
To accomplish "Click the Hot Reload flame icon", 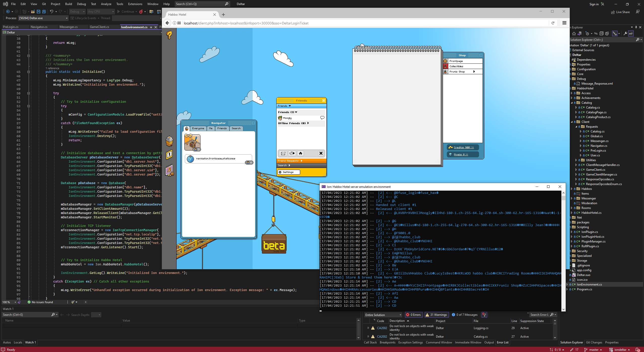I will point(141,12).
